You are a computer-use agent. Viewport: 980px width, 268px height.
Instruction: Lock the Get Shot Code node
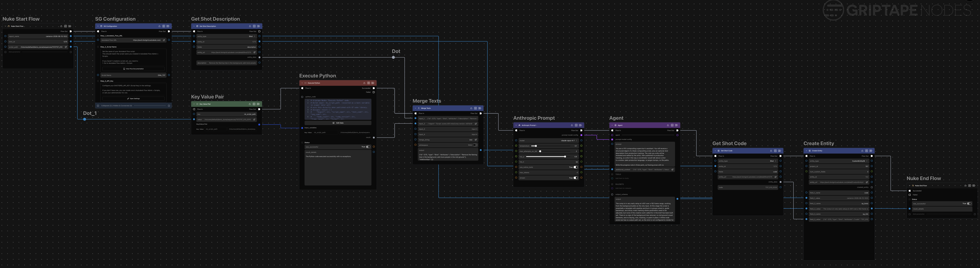pos(771,151)
